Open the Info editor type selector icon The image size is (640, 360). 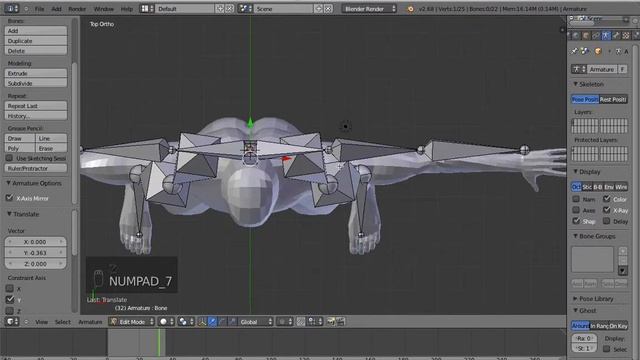11,9
